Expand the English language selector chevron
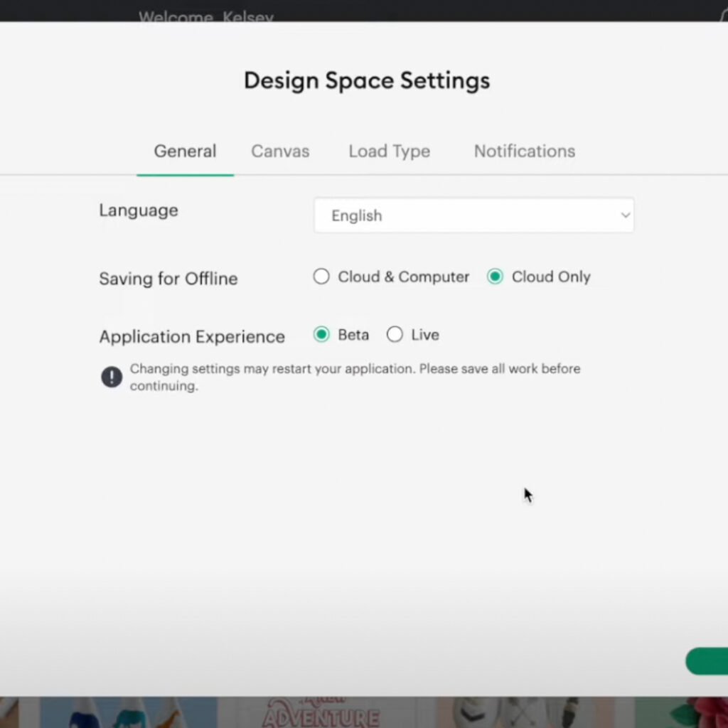Image resolution: width=728 pixels, height=728 pixels. [x=625, y=215]
